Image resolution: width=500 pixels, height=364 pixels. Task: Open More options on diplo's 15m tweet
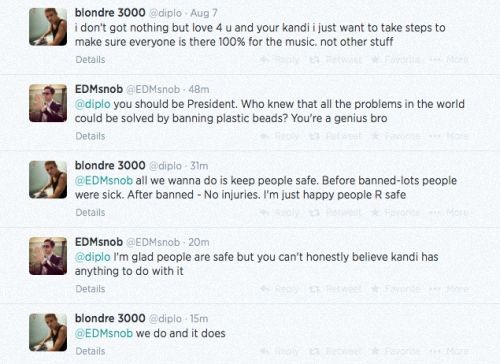click(449, 351)
